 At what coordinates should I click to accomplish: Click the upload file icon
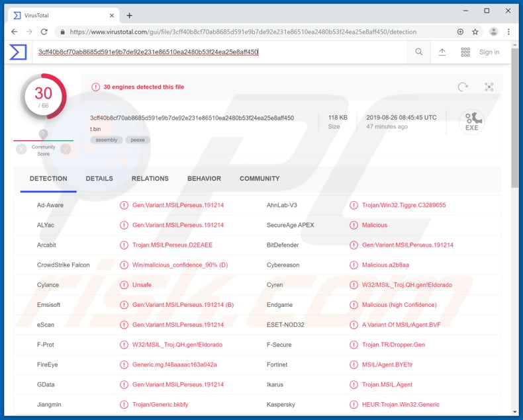pos(442,52)
